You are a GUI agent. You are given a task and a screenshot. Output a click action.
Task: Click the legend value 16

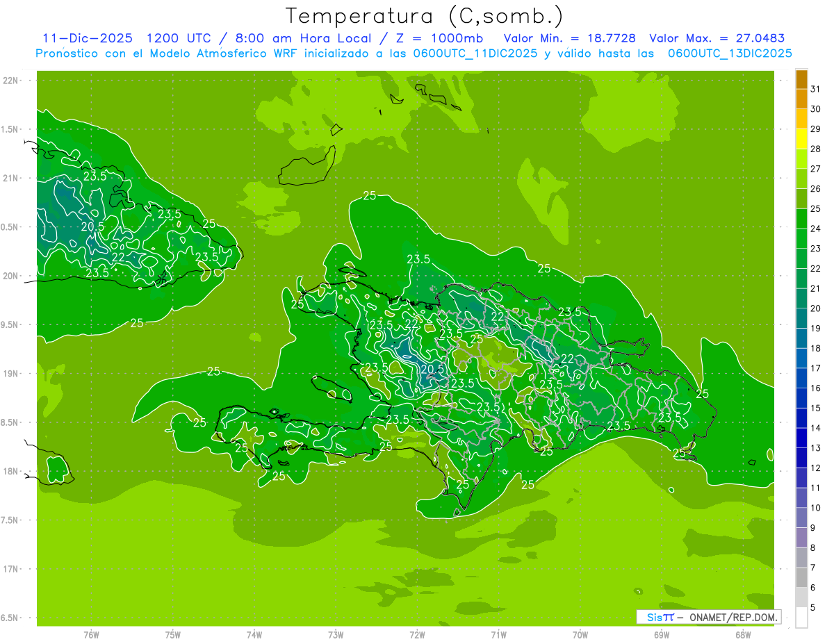pyautogui.click(x=816, y=388)
